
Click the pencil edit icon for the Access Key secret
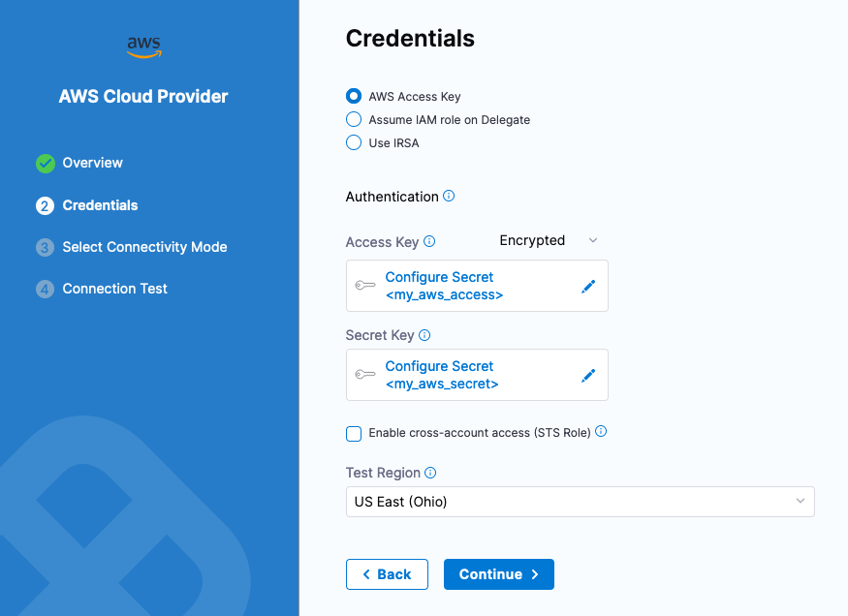point(588,285)
